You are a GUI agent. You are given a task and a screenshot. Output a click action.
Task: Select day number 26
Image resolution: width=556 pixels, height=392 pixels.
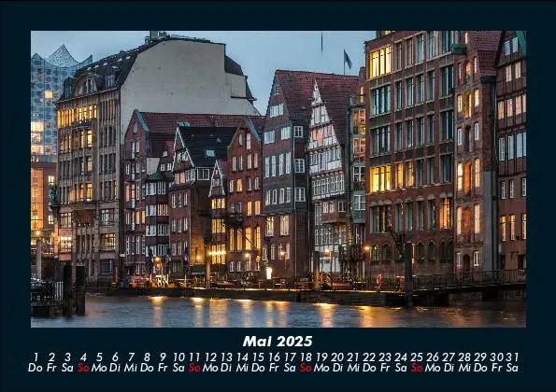(x=433, y=357)
